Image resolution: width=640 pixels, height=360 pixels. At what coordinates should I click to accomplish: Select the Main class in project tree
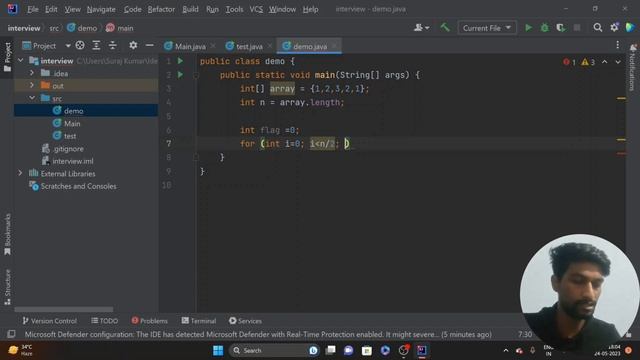(x=72, y=123)
